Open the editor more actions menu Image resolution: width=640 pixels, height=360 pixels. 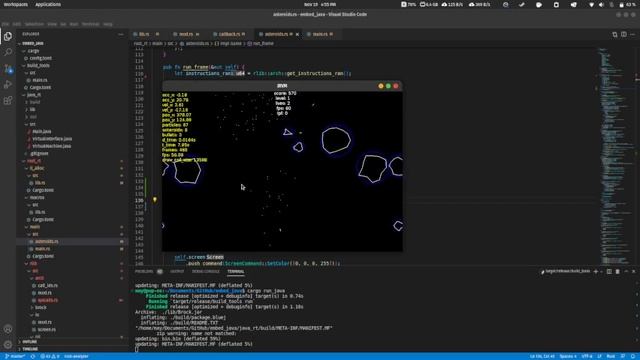coord(633,34)
